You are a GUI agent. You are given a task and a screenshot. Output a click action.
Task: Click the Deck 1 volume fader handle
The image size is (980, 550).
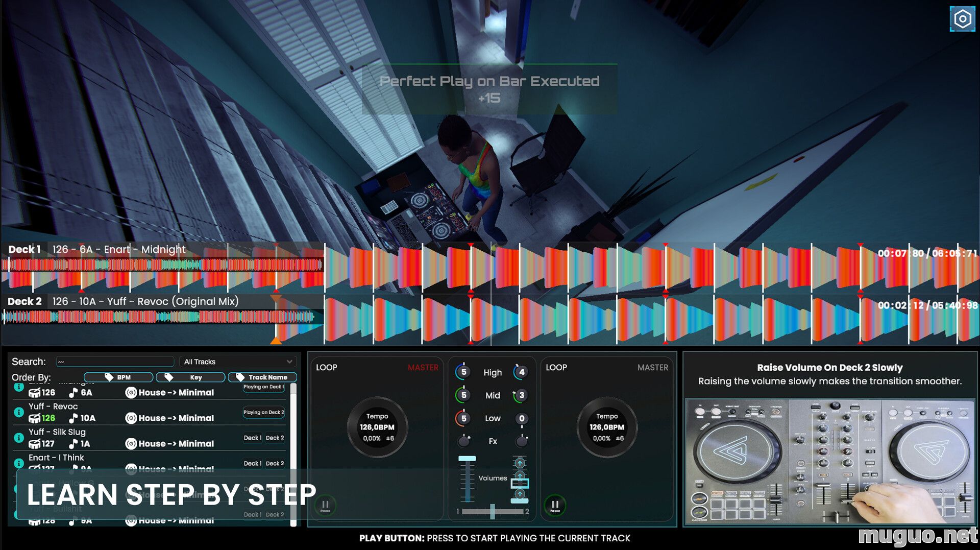[x=467, y=459]
